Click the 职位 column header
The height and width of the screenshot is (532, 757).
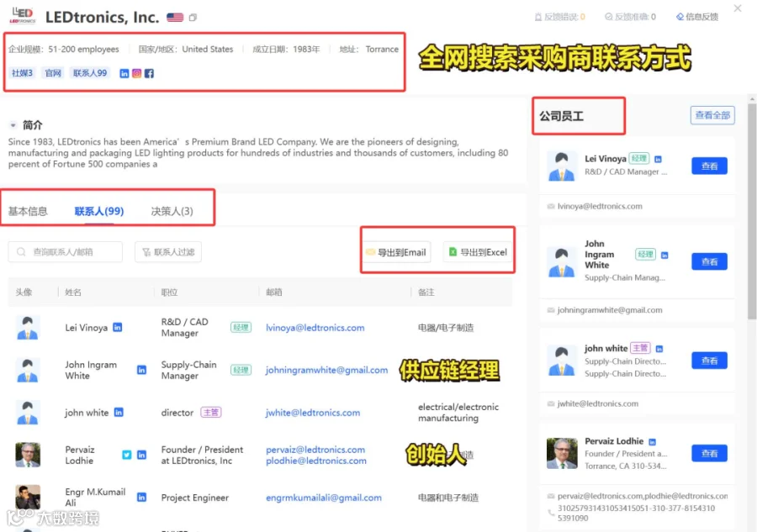(x=169, y=292)
